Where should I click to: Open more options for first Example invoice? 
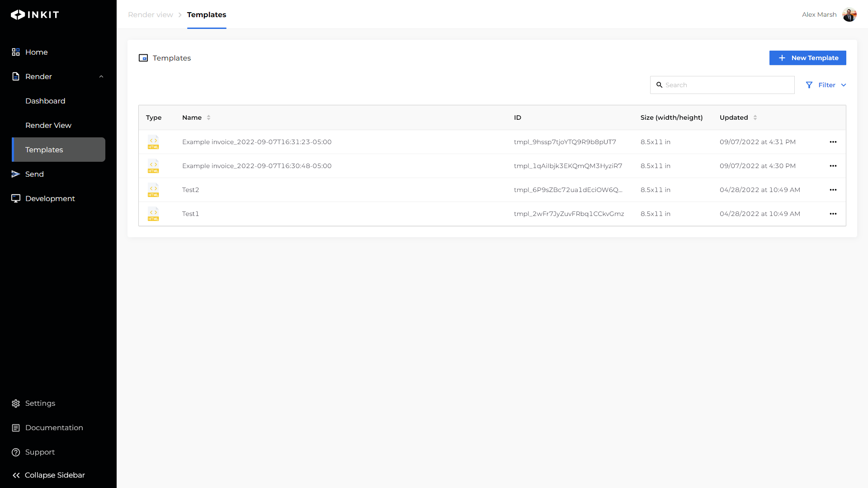833,142
